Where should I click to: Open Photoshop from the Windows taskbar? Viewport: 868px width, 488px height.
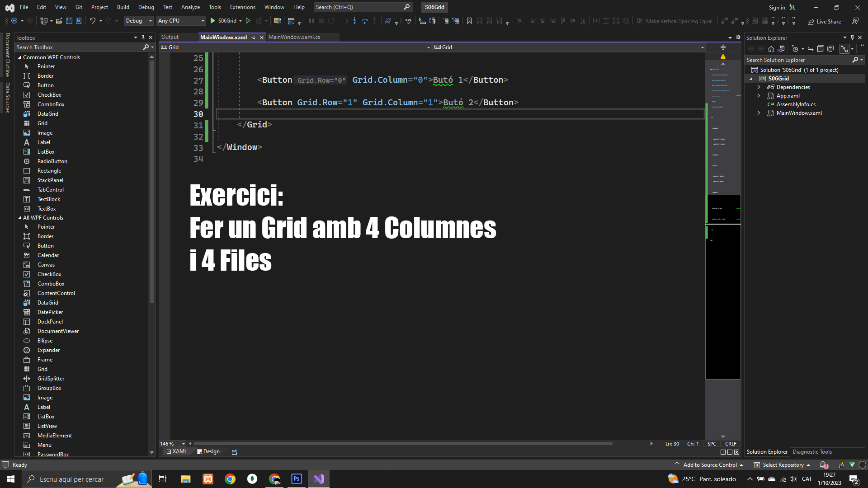297,479
